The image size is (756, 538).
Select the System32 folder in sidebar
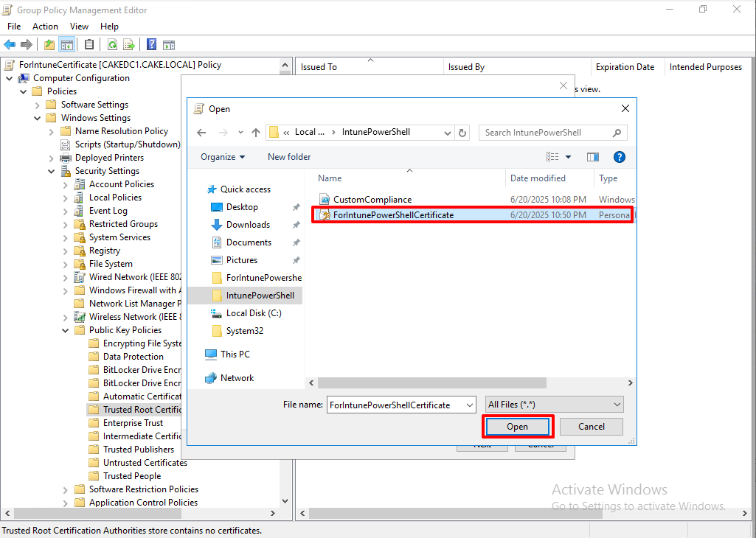click(x=244, y=331)
